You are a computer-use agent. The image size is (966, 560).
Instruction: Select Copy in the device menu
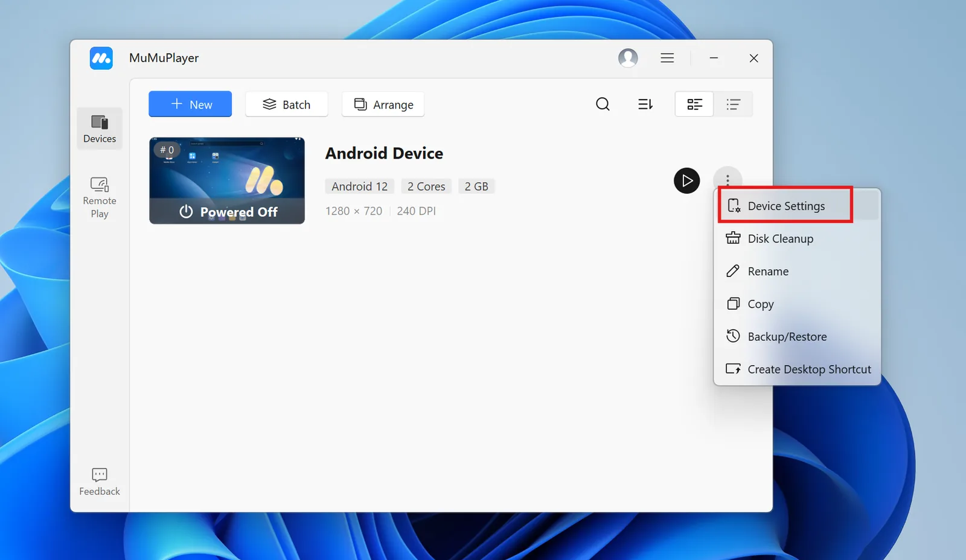pos(797,304)
